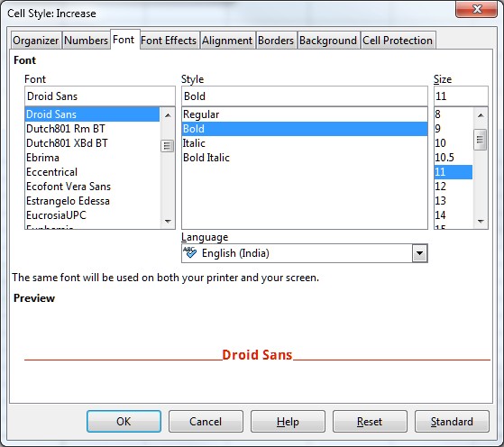The image size is (504, 447).
Task: Select font size 10
Action: 454,143
